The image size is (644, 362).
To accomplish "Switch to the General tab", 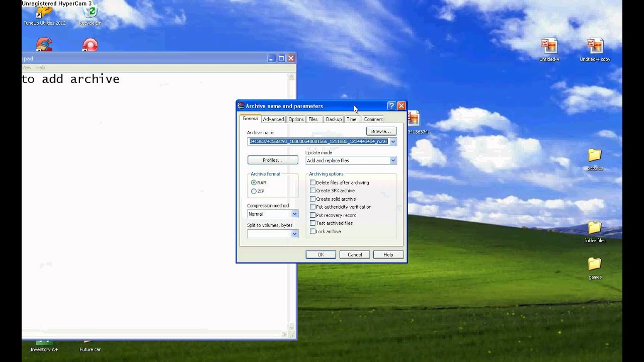I will coord(250,118).
